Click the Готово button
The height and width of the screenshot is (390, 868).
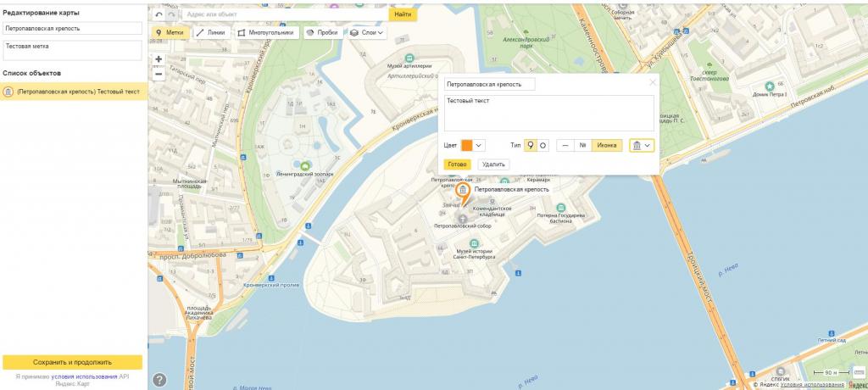pos(457,164)
